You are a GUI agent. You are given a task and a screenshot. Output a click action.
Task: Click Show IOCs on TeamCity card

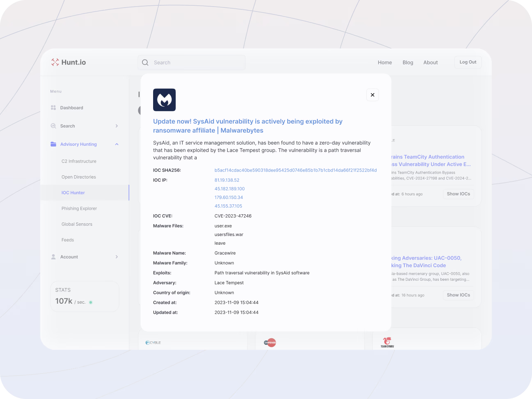click(x=458, y=194)
